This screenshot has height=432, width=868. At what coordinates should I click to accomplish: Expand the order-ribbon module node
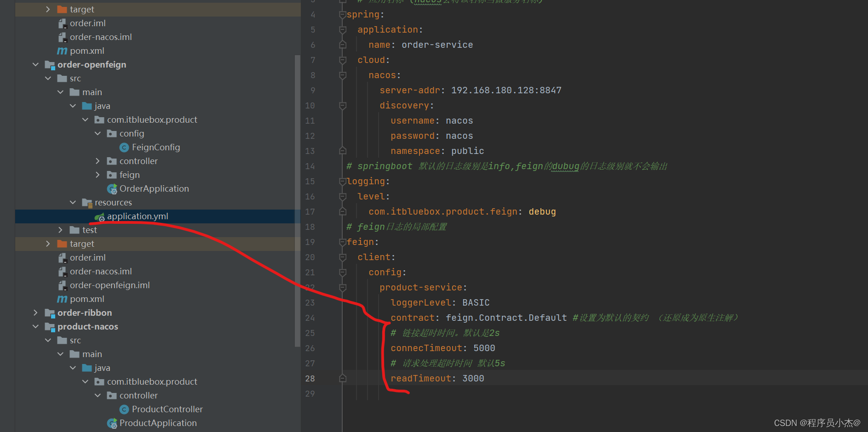click(35, 313)
